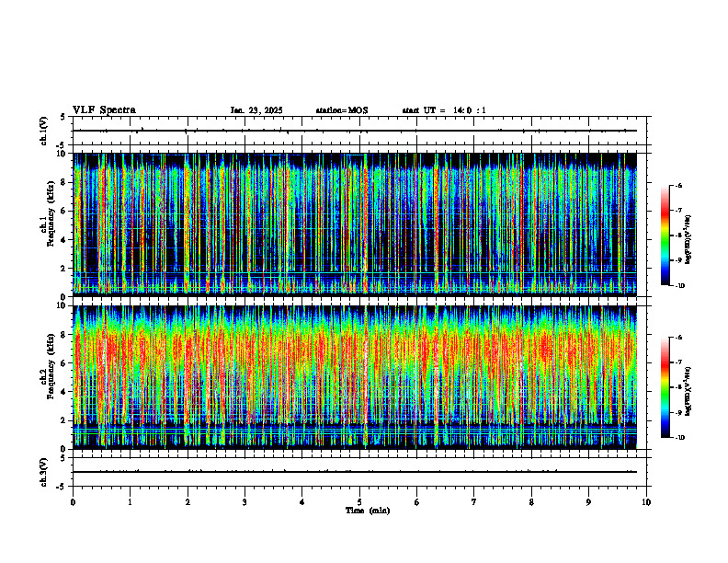Click the ch.3(V) waveform axis label
Image resolution: width=728 pixels, height=563 pixels.
pos(43,472)
